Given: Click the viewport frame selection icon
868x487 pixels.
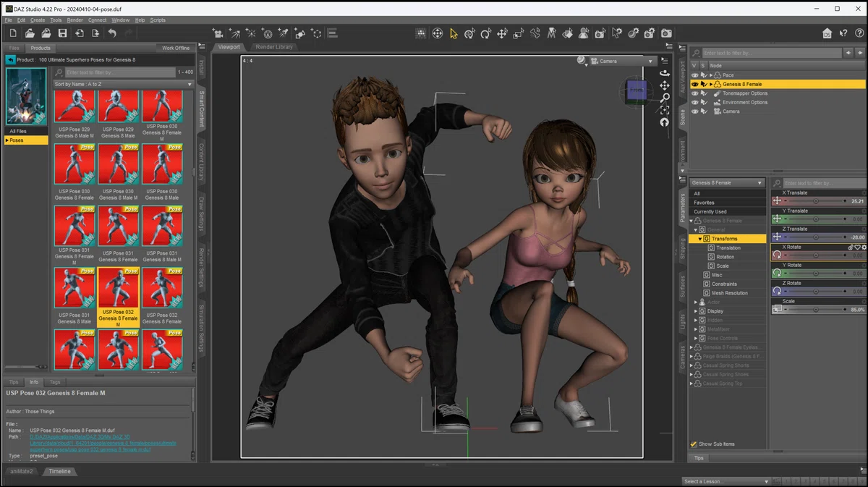Looking at the screenshot, I should [664, 110].
